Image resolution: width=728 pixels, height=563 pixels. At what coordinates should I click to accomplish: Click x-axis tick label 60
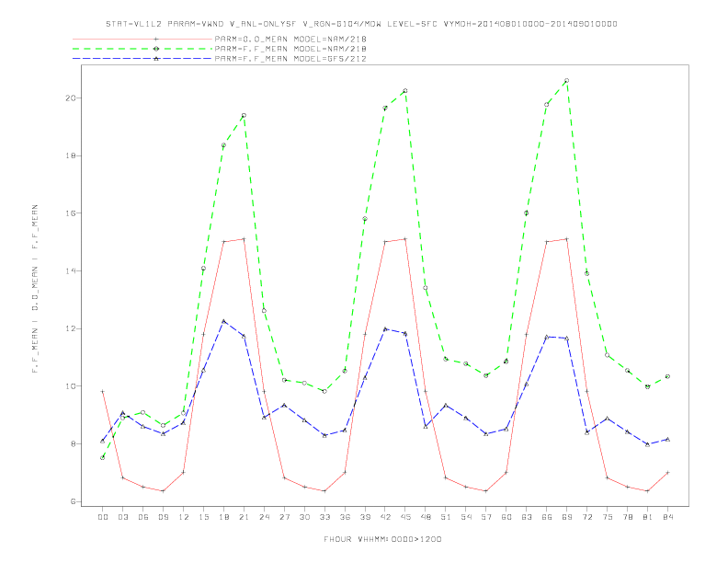coord(506,517)
